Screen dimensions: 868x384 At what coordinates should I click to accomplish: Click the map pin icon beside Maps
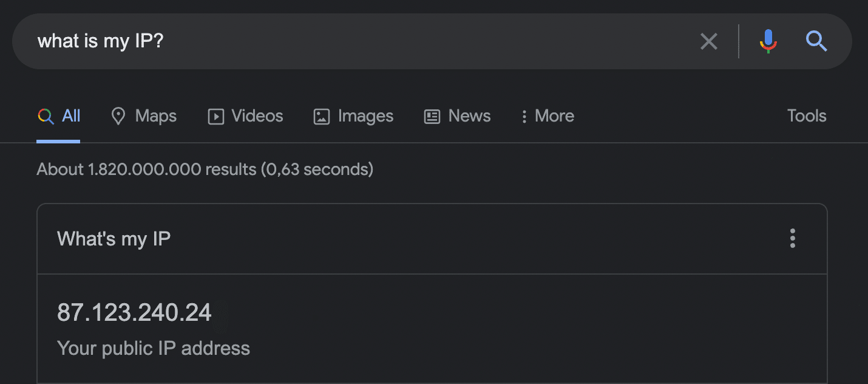click(118, 116)
